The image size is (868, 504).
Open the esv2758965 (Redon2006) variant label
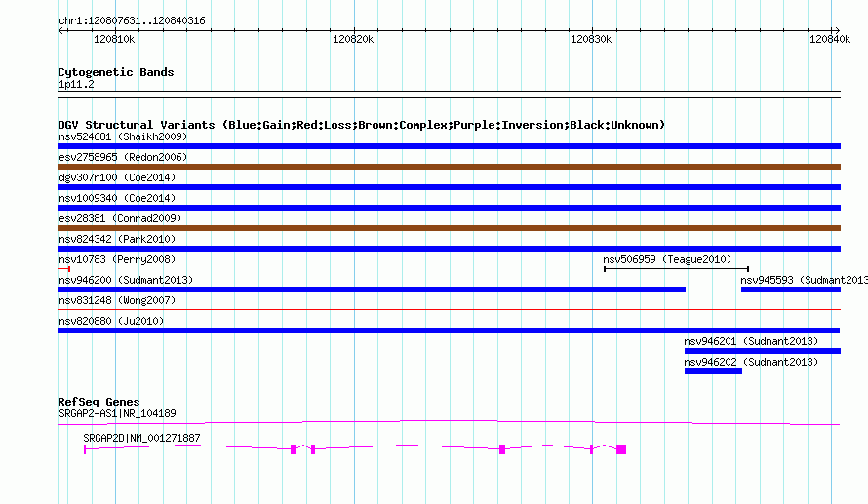pos(123,157)
